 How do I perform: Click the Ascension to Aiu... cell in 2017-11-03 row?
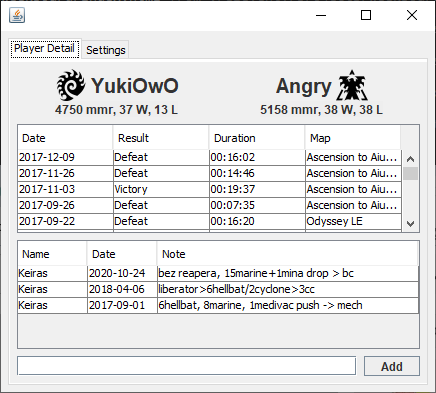click(353, 189)
